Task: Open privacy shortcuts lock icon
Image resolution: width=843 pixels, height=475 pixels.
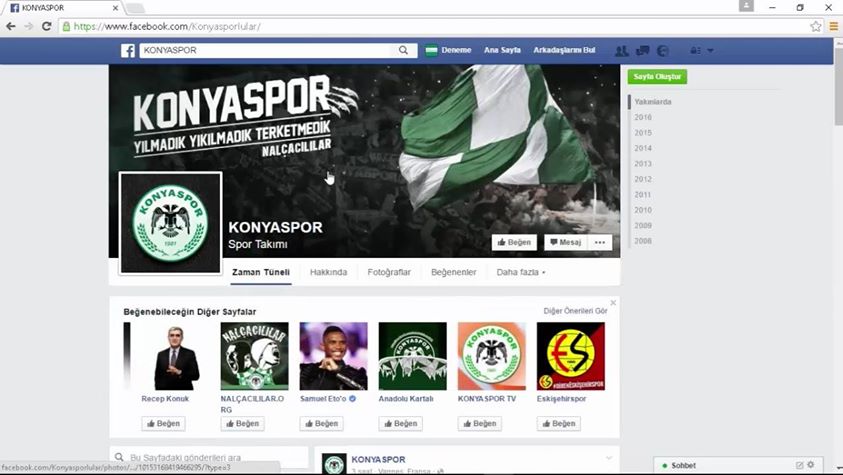Action: tap(695, 51)
